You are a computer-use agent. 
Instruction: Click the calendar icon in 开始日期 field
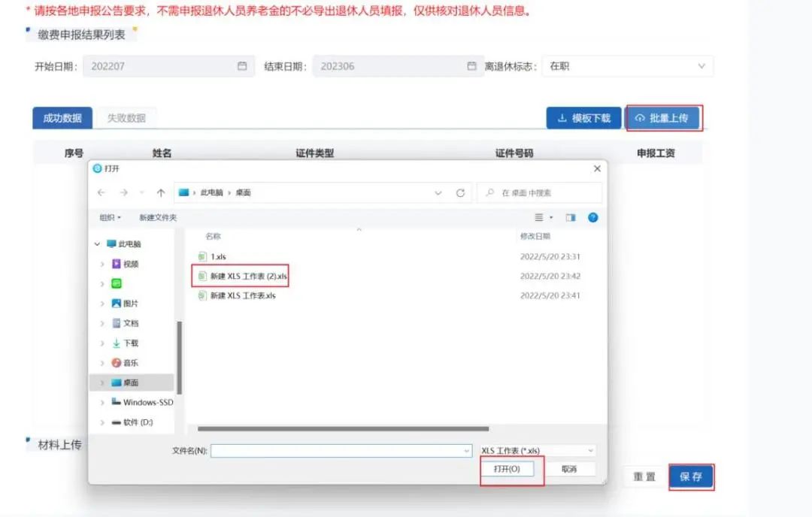(242, 66)
